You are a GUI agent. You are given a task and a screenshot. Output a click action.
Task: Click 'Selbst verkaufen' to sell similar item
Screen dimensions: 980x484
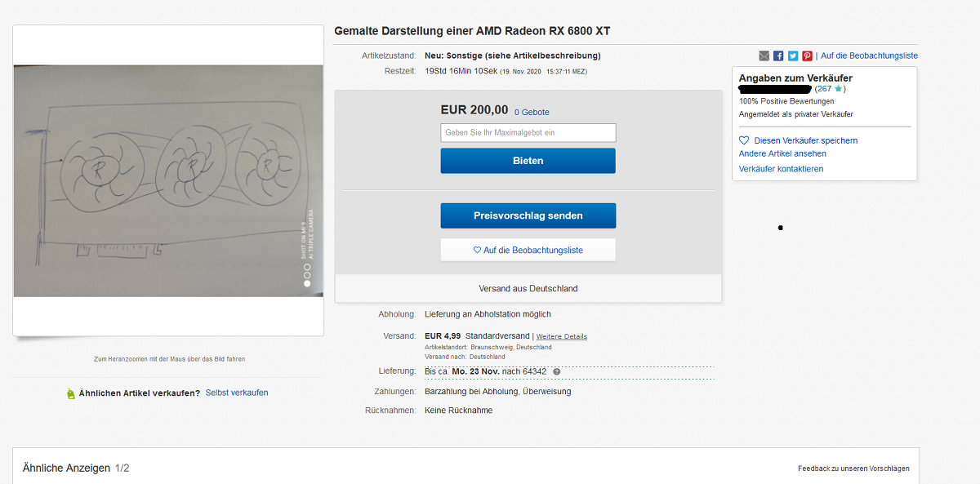[238, 393]
